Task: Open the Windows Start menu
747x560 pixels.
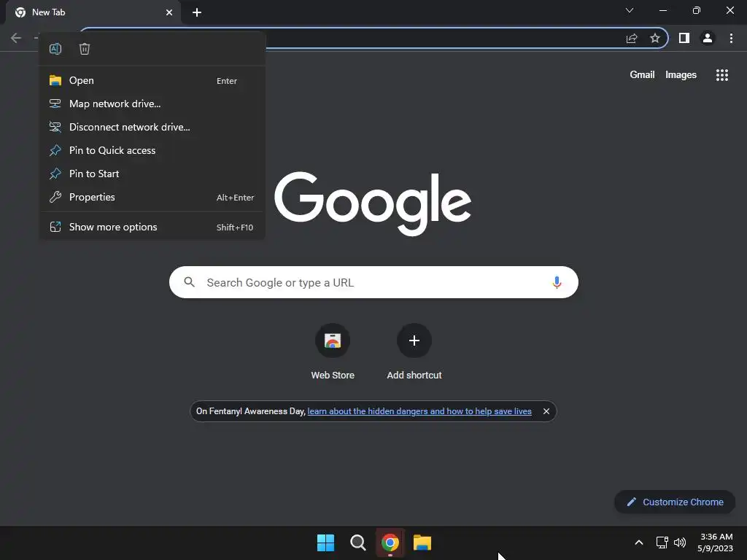Action: coord(325,542)
